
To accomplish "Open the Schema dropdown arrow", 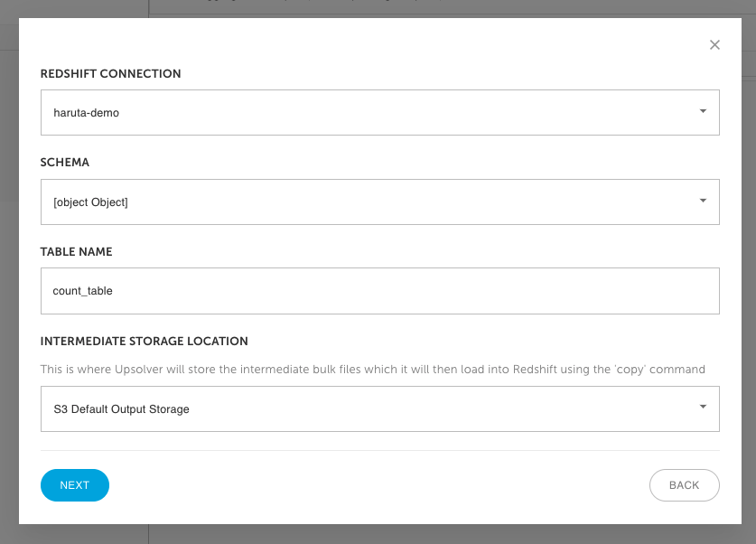I will (703, 201).
